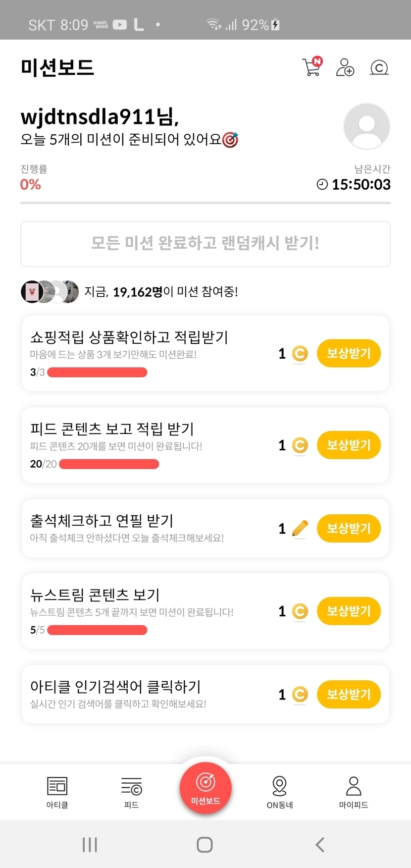Switch to the 피드 tab
This screenshot has height=868, width=411.
click(x=131, y=792)
